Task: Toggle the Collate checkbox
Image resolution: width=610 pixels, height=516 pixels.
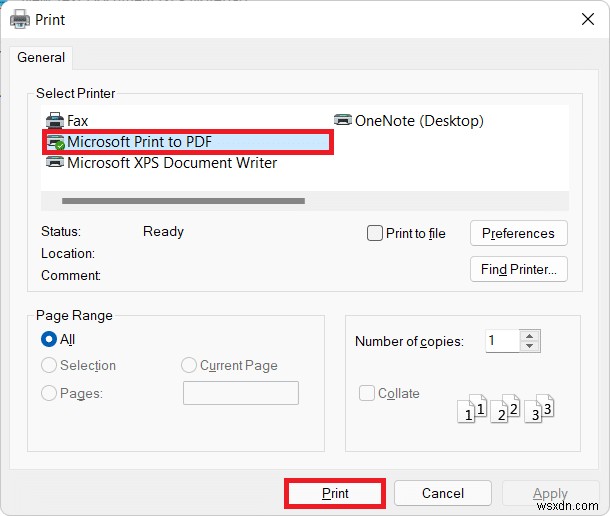Action: point(367,393)
